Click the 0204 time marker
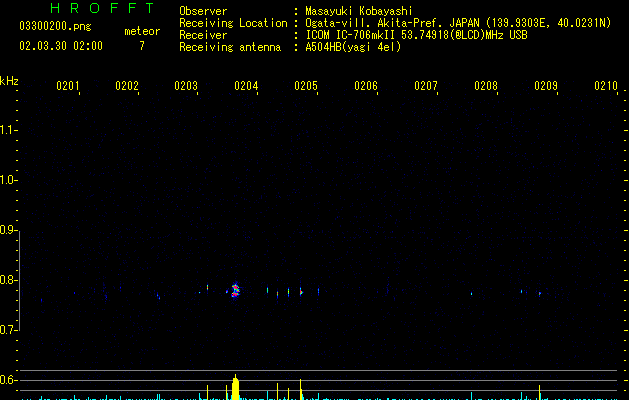The height and width of the screenshot is (400, 629). [246, 86]
